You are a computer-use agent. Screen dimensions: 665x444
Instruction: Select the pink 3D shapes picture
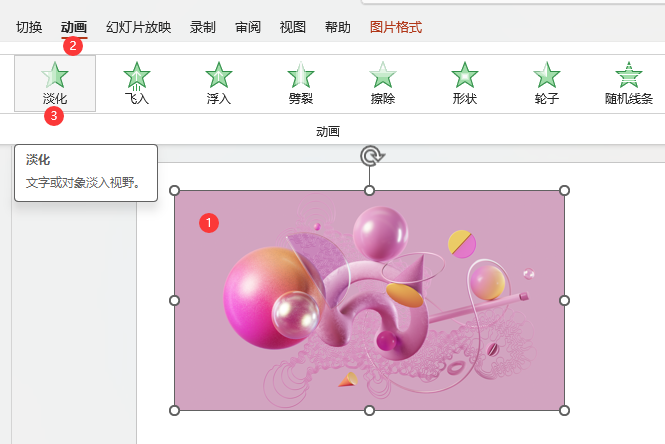coord(369,300)
